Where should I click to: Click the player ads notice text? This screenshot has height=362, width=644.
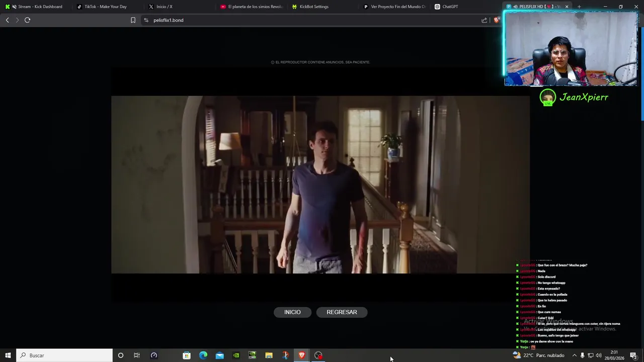(320, 62)
